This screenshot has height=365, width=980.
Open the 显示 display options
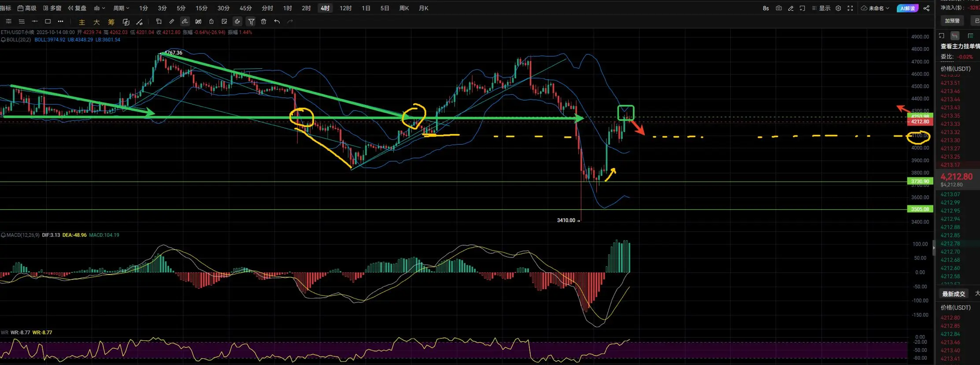coord(821,8)
